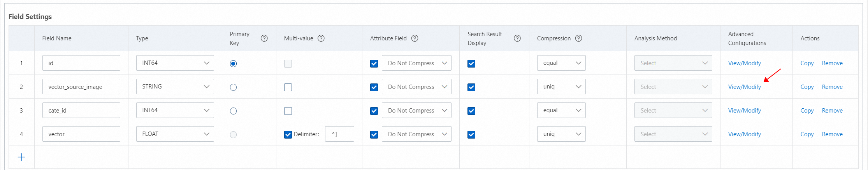Open View/Modify for vector_source_image
The width and height of the screenshot is (868, 170).
click(x=744, y=87)
